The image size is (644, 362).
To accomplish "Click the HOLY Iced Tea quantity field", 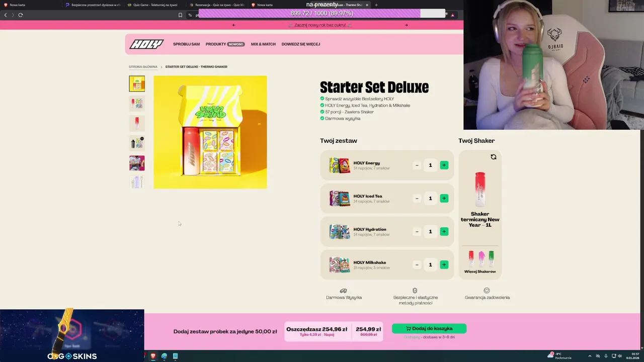I will coord(430,198).
